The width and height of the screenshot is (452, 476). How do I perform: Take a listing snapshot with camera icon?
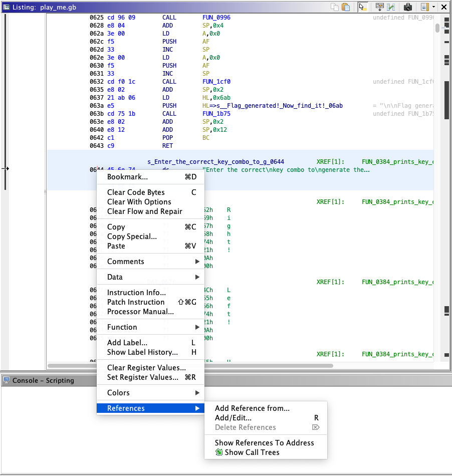pos(408,7)
